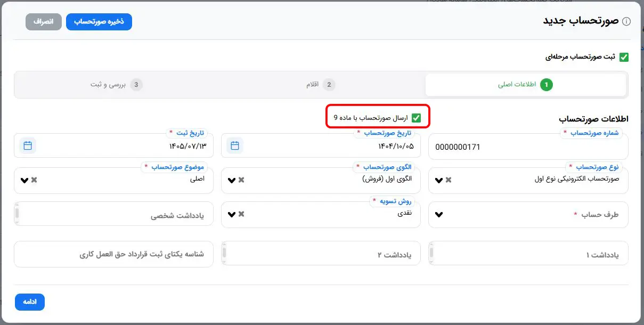Viewport: 644px width, 325px height.
Task: Toggle ثبت صورتحساب مرحله‌ای checkbox
Action: point(624,57)
